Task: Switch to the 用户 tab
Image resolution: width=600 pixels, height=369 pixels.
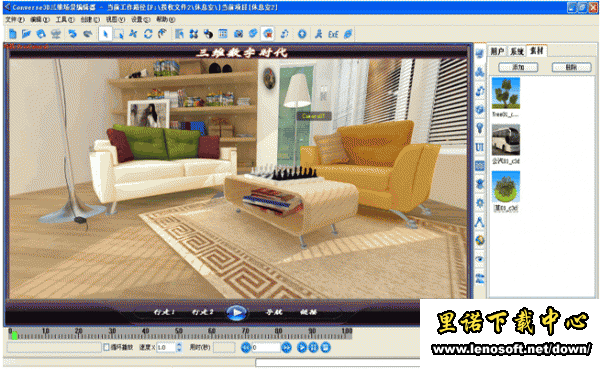Action: [497, 51]
